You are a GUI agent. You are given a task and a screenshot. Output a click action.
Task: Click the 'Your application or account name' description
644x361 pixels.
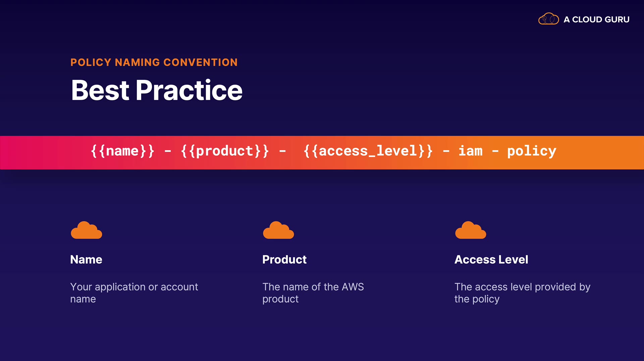(x=134, y=293)
